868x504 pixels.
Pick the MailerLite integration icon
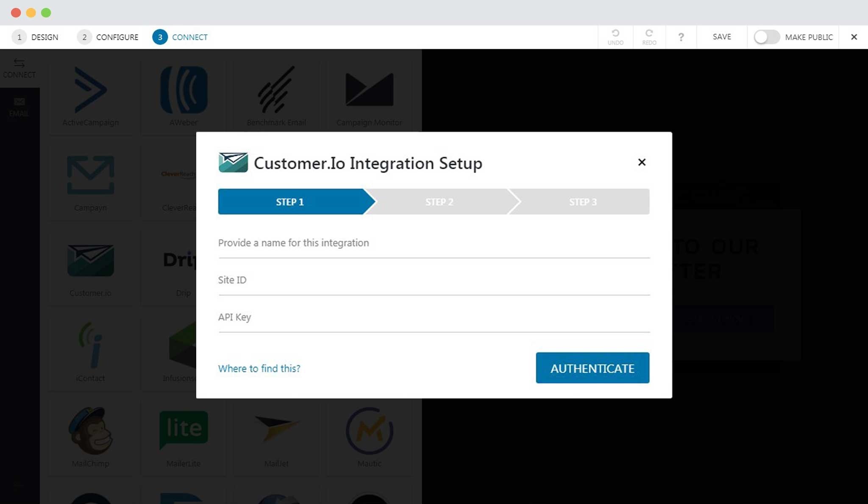(x=184, y=429)
